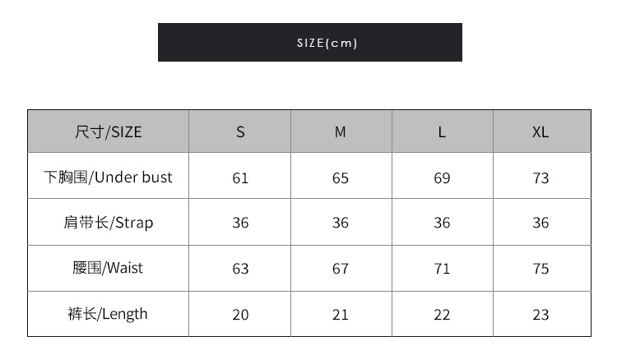Click the S size column header
The image size is (617, 364).
click(x=240, y=131)
